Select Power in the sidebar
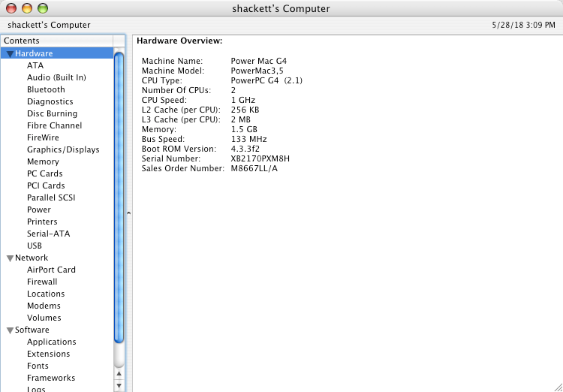The width and height of the screenshot is (563, 392). tap(39, 210)
